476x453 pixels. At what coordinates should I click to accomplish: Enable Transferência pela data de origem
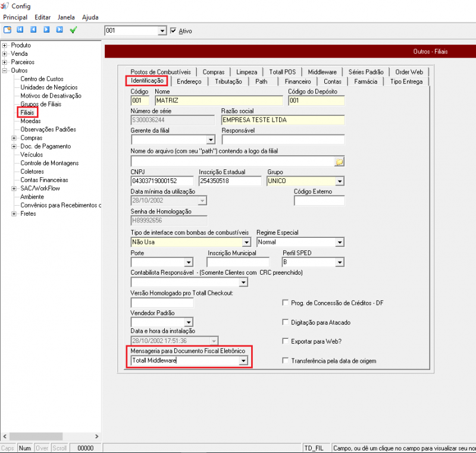(x=286, y=361)
